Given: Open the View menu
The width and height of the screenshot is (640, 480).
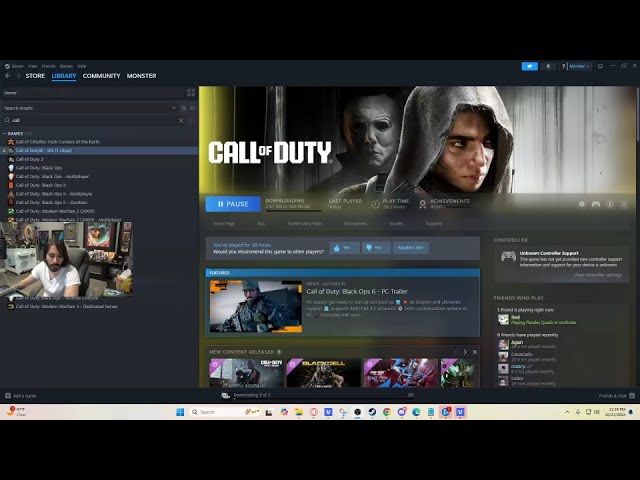Looking at the screenshot, I should (x=33, y=66).
